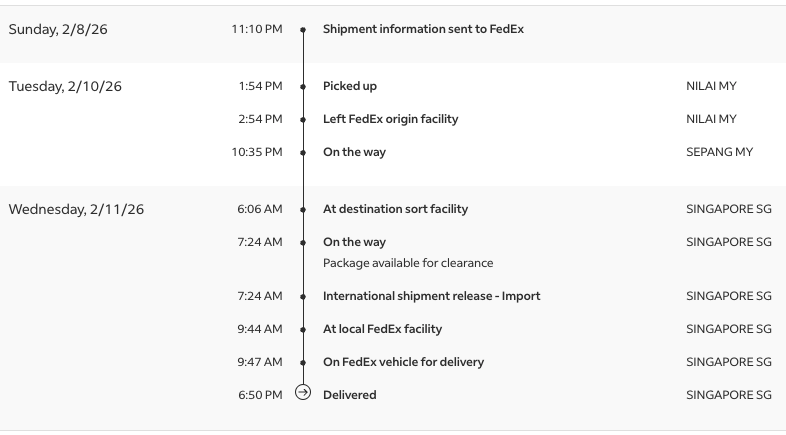Screen dimensions: 786x435
Task: Click the At destination sort facility dot
Action: click(x=303, y=209)
